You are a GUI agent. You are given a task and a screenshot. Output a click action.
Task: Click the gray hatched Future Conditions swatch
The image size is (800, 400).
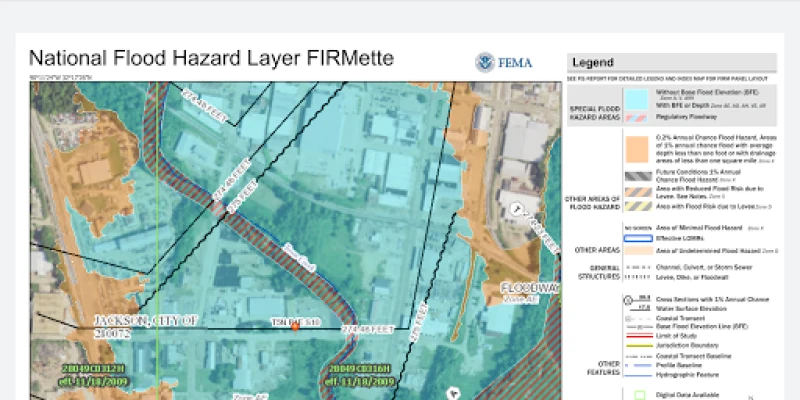pyautogui.click(x=638, y=176)
